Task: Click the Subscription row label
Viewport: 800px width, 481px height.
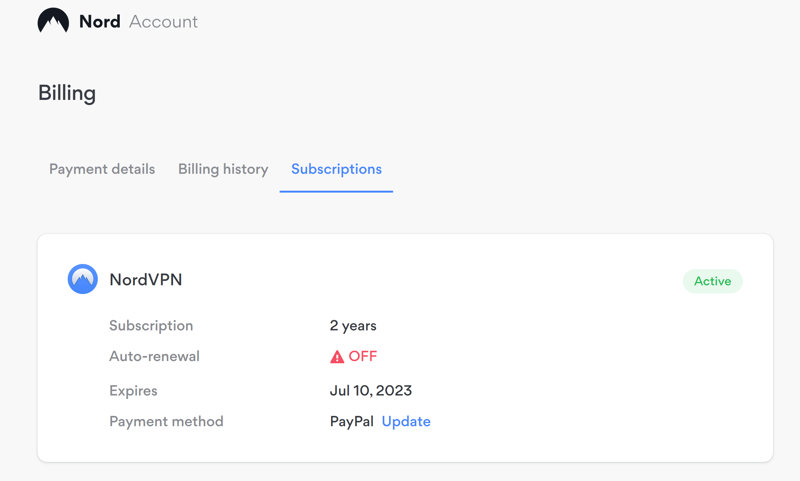Action: click(x=151, y=326)
